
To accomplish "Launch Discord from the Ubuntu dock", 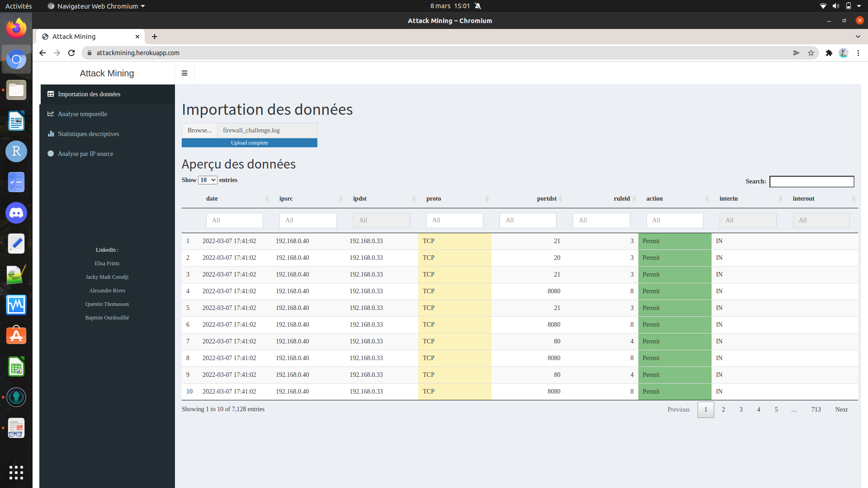I will point(16,213).
